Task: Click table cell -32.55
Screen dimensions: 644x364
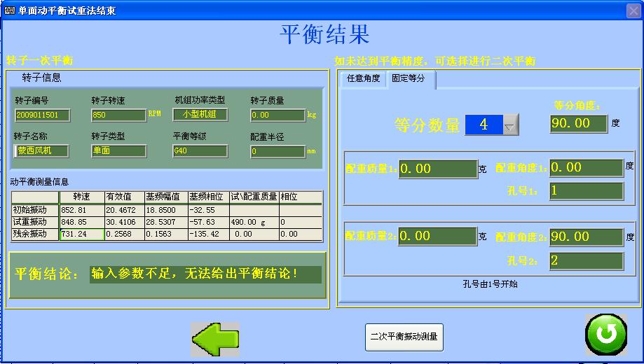Action: coord(209,210)
